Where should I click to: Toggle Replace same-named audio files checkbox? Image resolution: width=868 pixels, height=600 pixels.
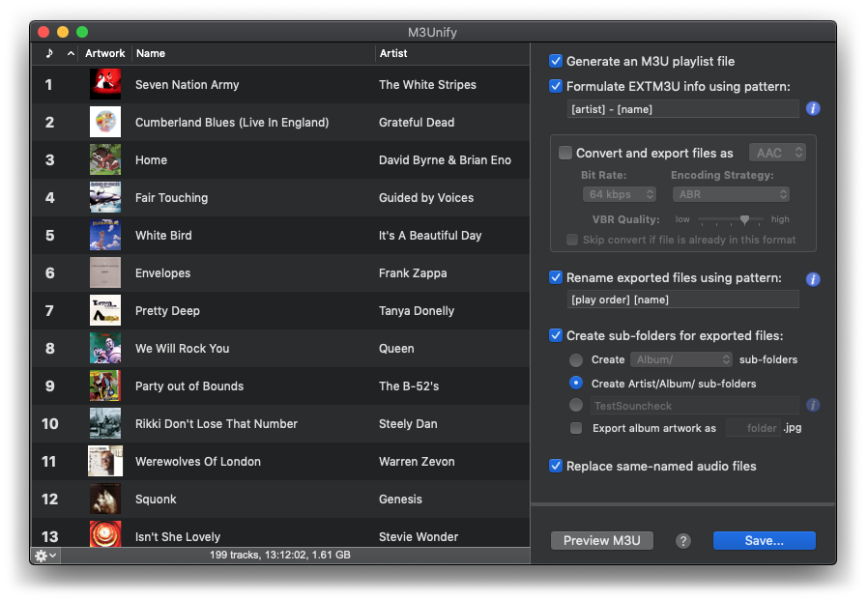point(556,466)
